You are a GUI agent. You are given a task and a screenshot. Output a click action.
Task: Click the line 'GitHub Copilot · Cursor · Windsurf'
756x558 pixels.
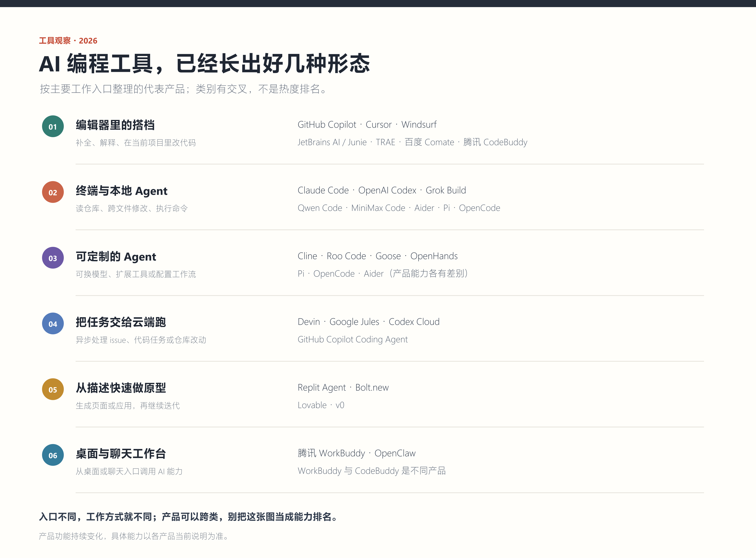tap(367, 125)
